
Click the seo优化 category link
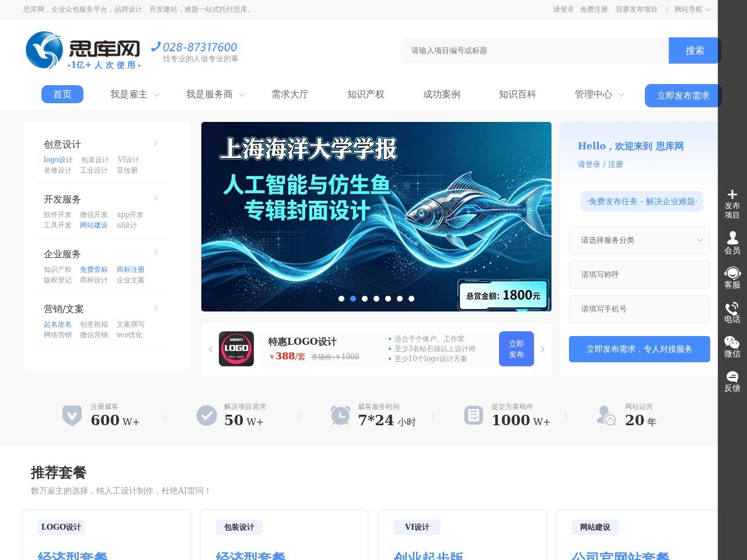pyautogui.click(x=130, y=335)
